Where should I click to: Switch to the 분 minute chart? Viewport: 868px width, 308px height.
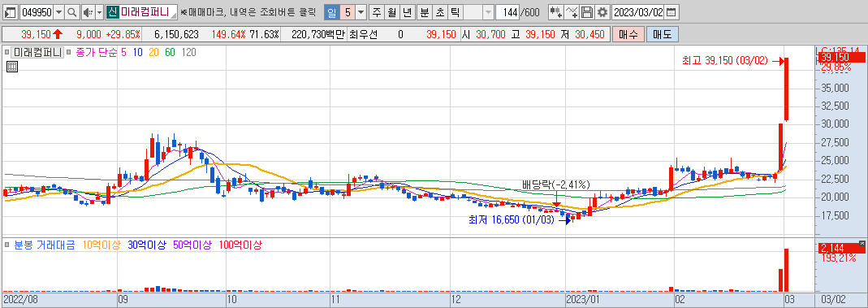[x=424, y=12]
